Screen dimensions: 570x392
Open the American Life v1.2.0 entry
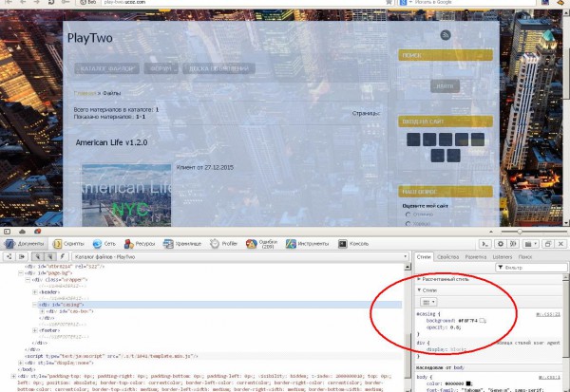pos(111,142)
